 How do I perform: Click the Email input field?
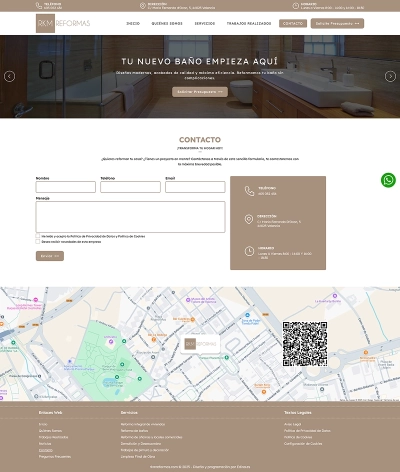(x=195, y=187)
